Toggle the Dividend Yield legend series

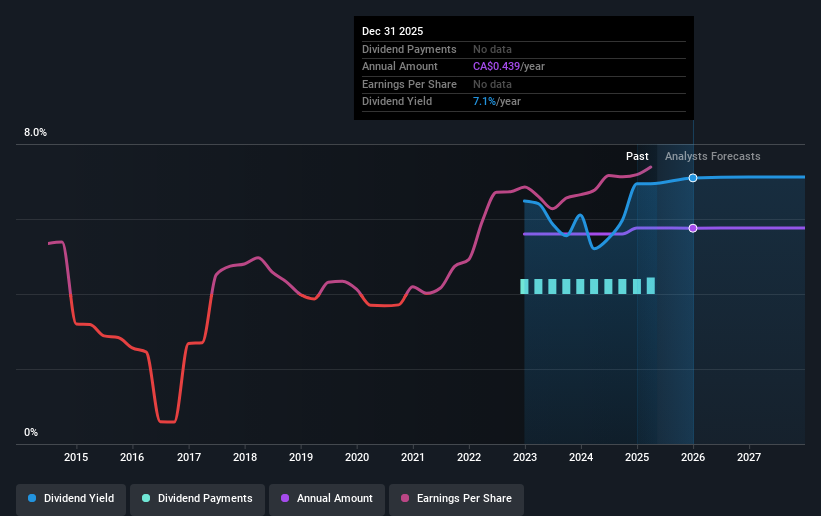click(71, 498)
